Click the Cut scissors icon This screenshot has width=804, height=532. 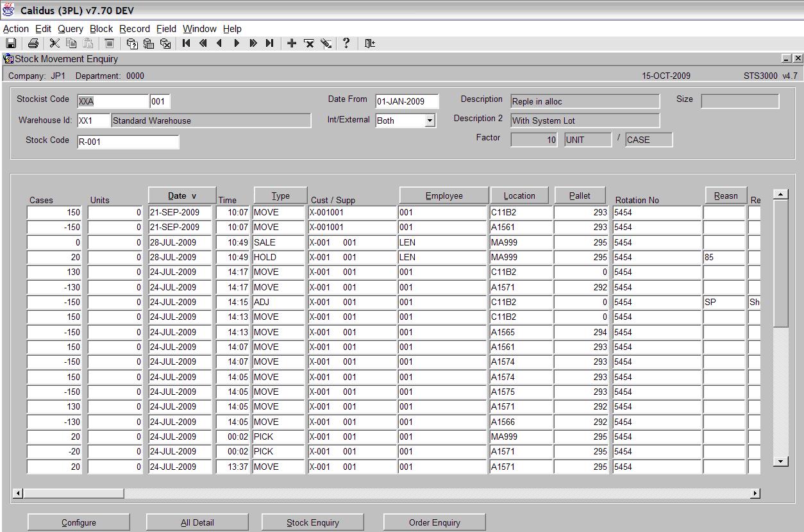tap(54, 44)
